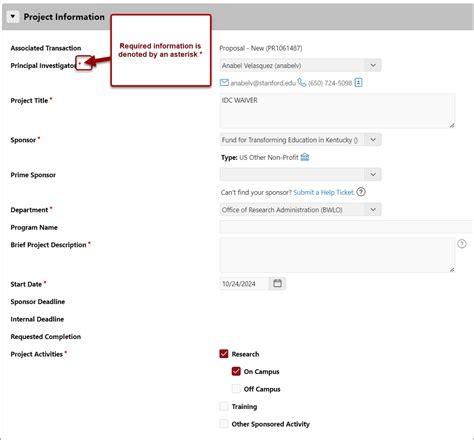Click the phone icon beside (650) 724-5098
The width and height of the screenshot is (474, 440).
coord(302,82)
